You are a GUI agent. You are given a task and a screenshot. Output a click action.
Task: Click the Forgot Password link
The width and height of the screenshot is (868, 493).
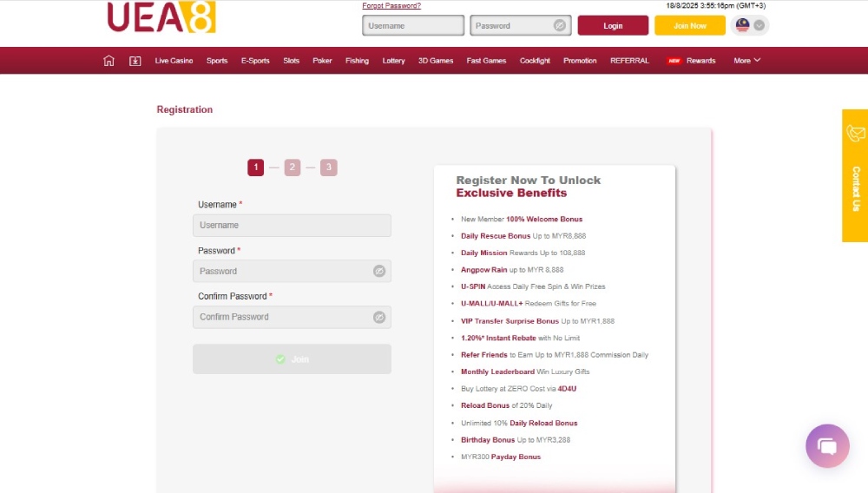click(x=391, y=5)
